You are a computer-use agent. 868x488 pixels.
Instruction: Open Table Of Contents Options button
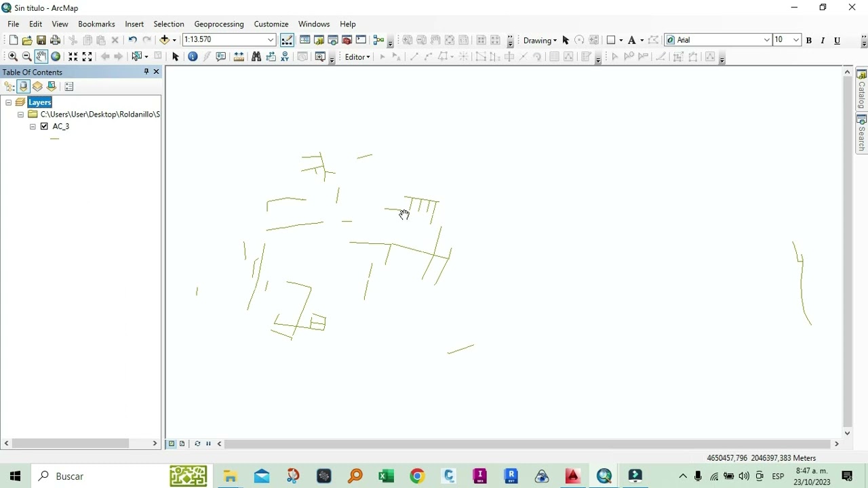69,87
